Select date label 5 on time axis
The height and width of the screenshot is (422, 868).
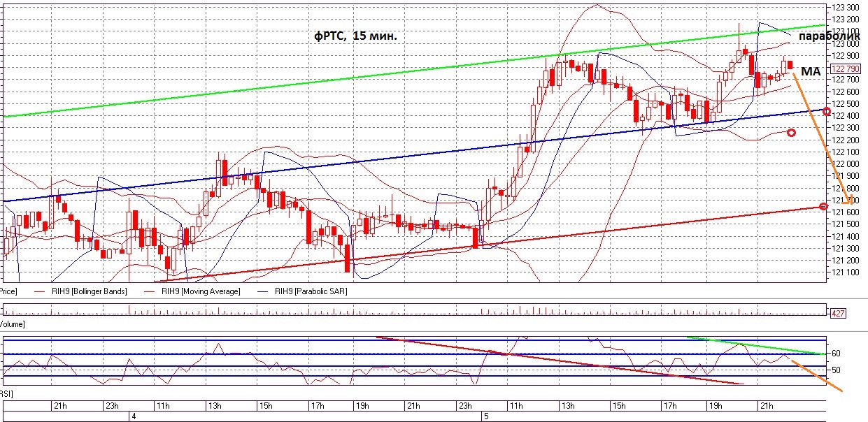[486, 416]
